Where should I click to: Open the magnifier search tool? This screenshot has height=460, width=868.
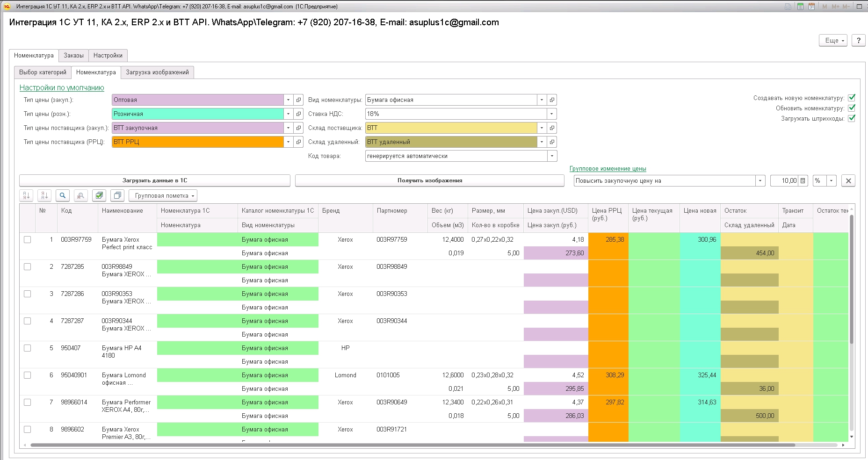(63, 195)
